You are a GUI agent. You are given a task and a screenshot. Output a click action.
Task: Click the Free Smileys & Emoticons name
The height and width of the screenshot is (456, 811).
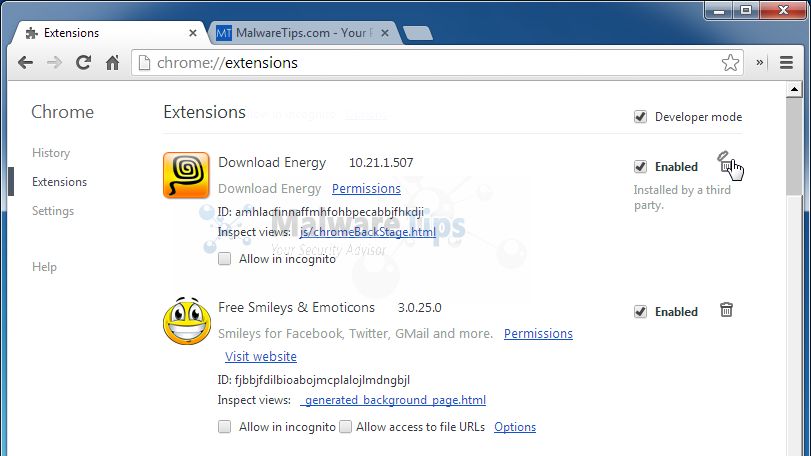pos(296,308)
